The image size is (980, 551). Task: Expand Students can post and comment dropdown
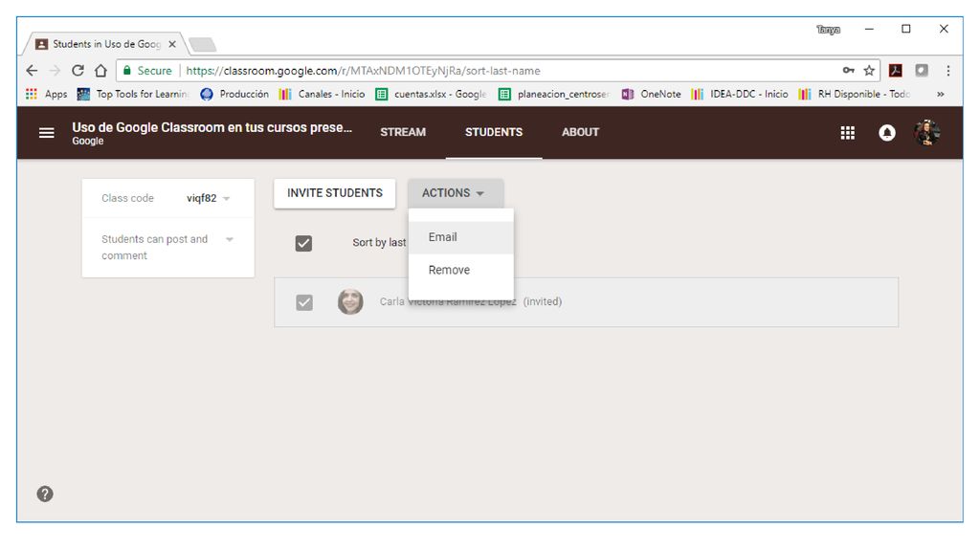tap(230, 239)
